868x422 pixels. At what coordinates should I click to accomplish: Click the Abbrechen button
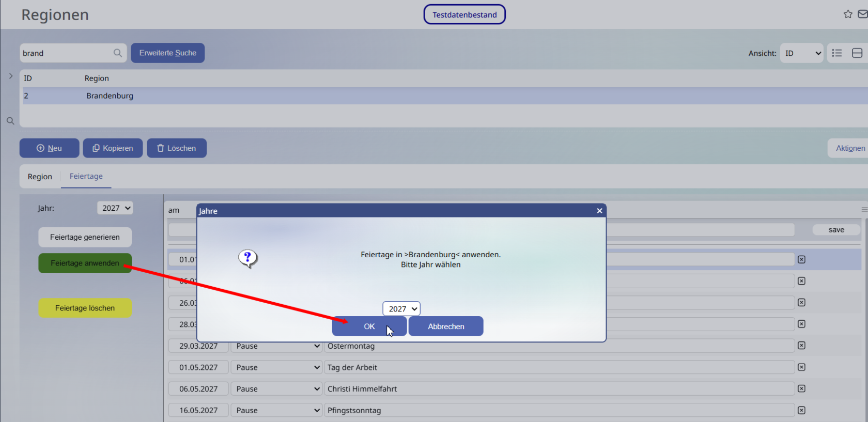click(446, 326)
